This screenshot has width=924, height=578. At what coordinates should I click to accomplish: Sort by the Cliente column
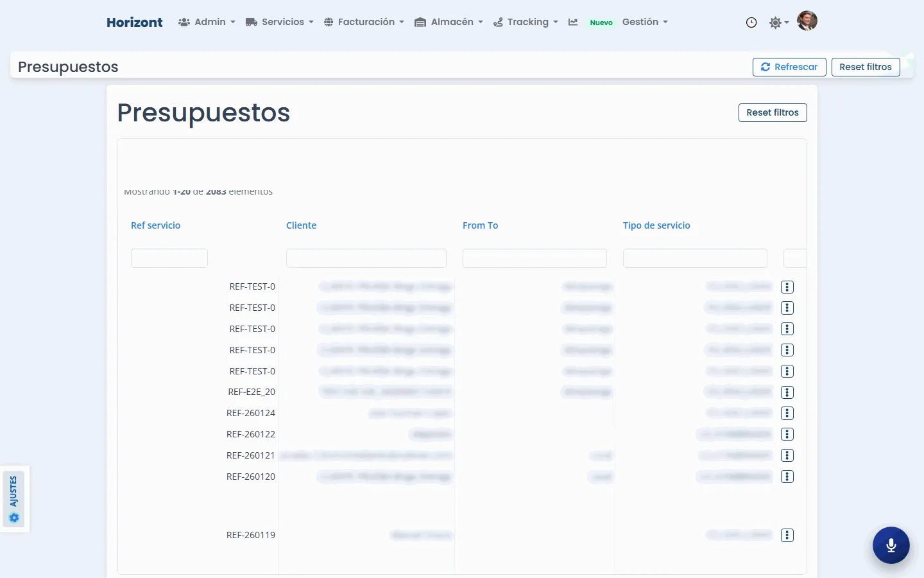(x=302, y=225)
